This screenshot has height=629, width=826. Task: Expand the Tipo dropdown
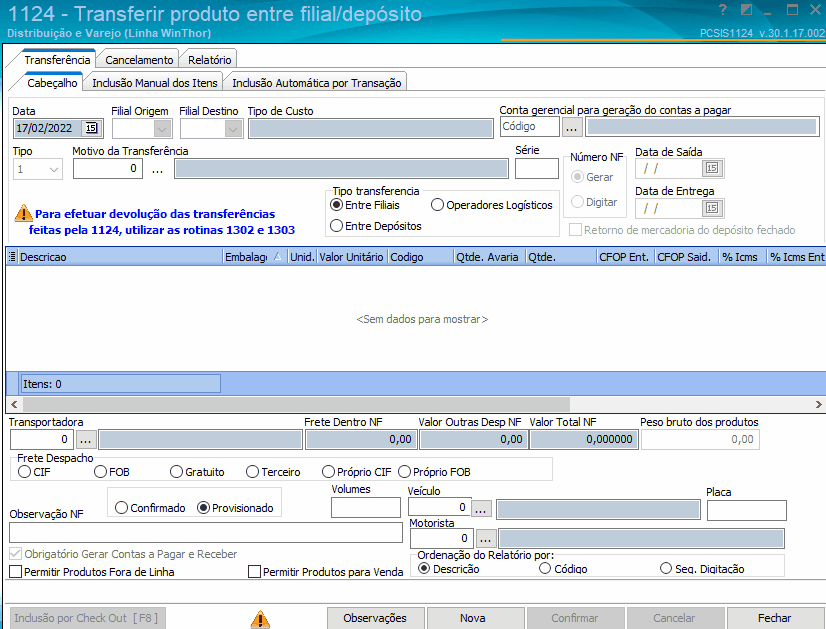click(53, 170)
